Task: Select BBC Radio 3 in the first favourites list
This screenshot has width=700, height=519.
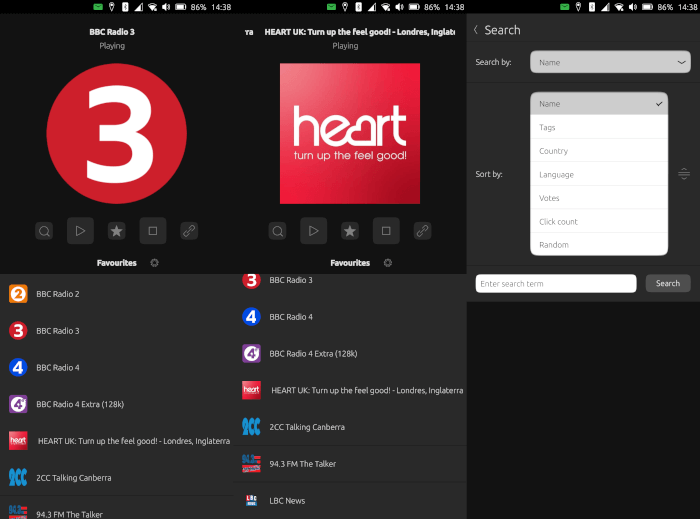Action: click(117, 331)
